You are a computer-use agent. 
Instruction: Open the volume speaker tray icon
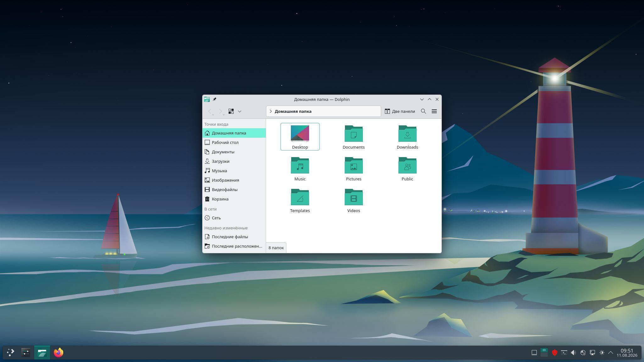pos(574,353)
